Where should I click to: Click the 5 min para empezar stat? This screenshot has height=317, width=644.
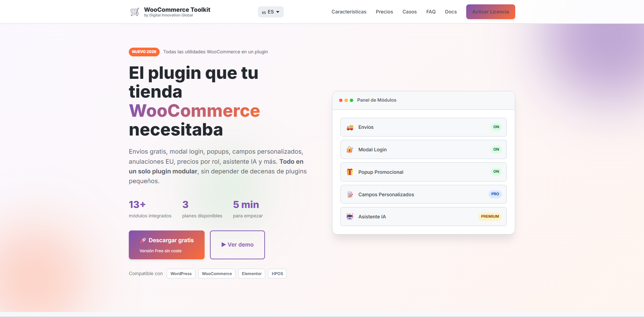(248, 209)
